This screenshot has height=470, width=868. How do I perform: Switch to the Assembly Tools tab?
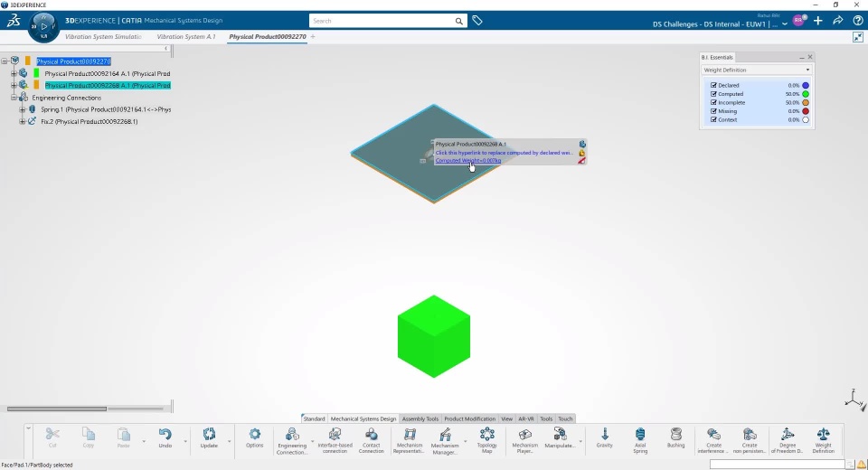[x=420, y=418]
